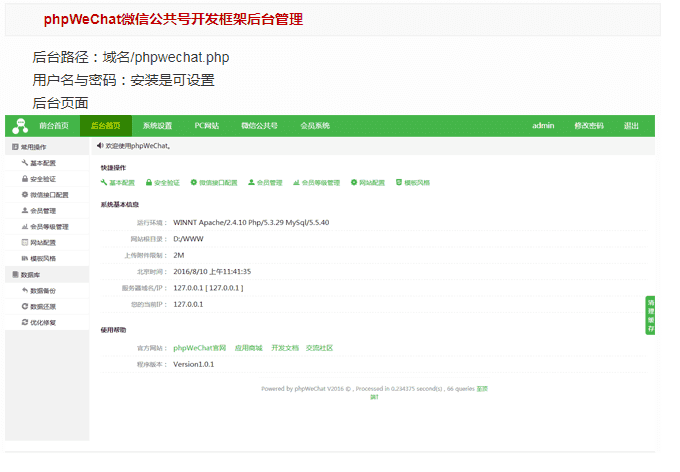Click the 模板风格 icon in the sidebar

click(25, 258)
